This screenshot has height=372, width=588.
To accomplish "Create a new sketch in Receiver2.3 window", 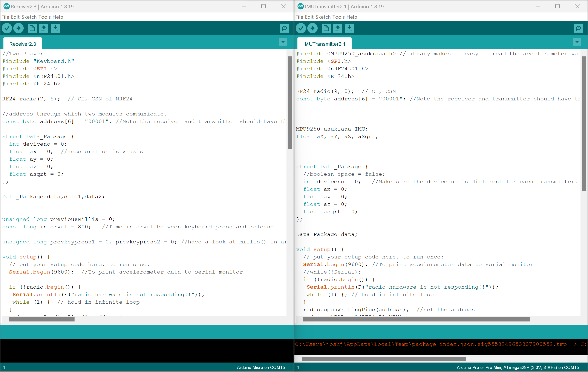I will pyautogui.click(x=32, y=28).
